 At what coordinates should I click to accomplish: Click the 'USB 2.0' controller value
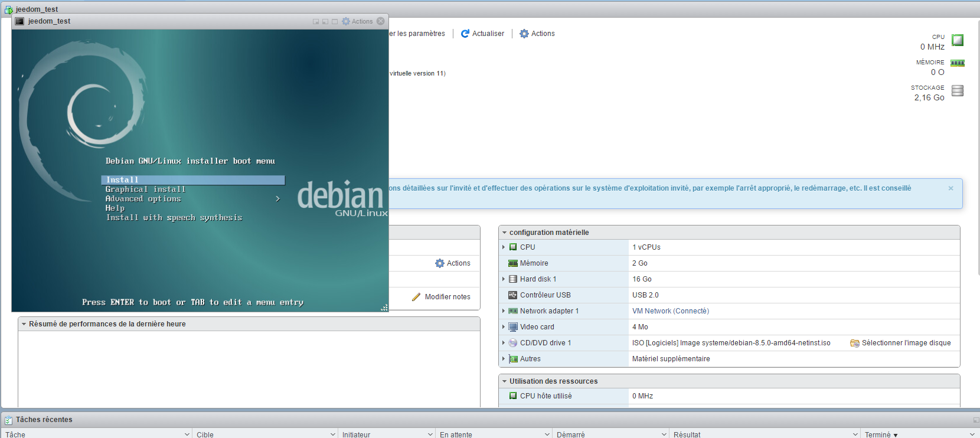(645, 295)
